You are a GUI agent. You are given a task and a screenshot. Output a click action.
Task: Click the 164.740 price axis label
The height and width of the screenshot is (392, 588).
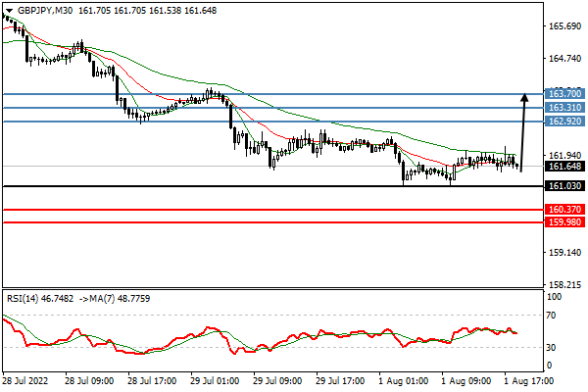[563, 59]
